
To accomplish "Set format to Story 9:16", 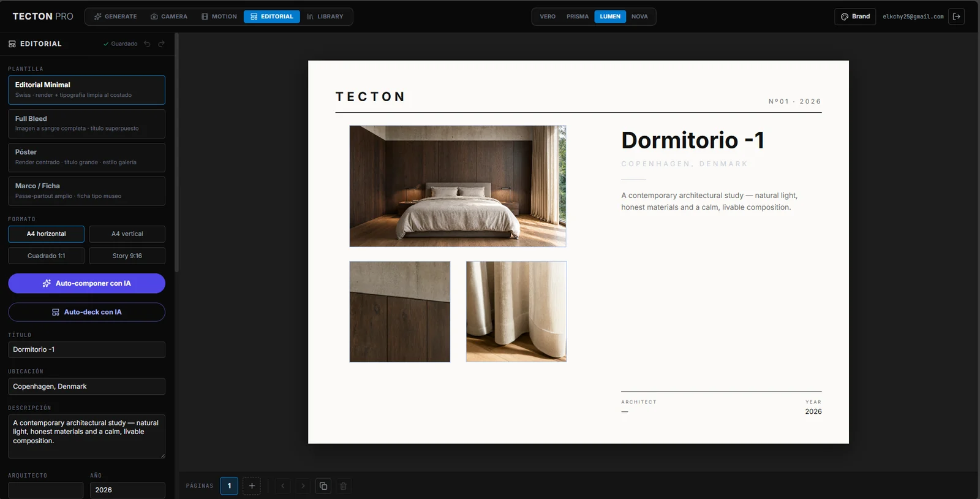I will 127,256.
